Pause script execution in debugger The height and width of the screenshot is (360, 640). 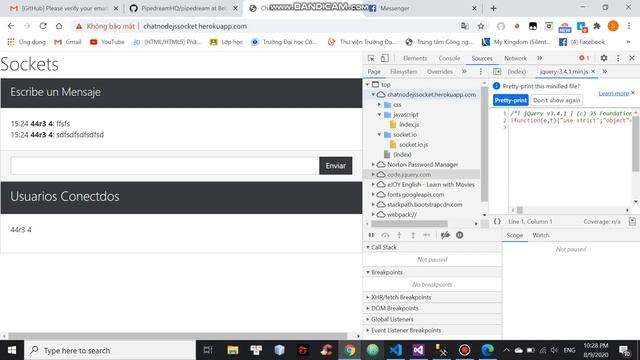click(371, 235)
